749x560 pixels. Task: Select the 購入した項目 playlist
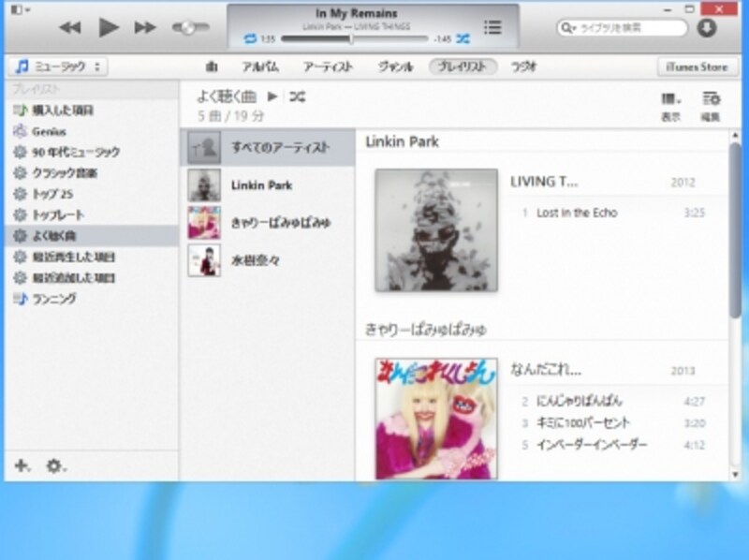91,111
